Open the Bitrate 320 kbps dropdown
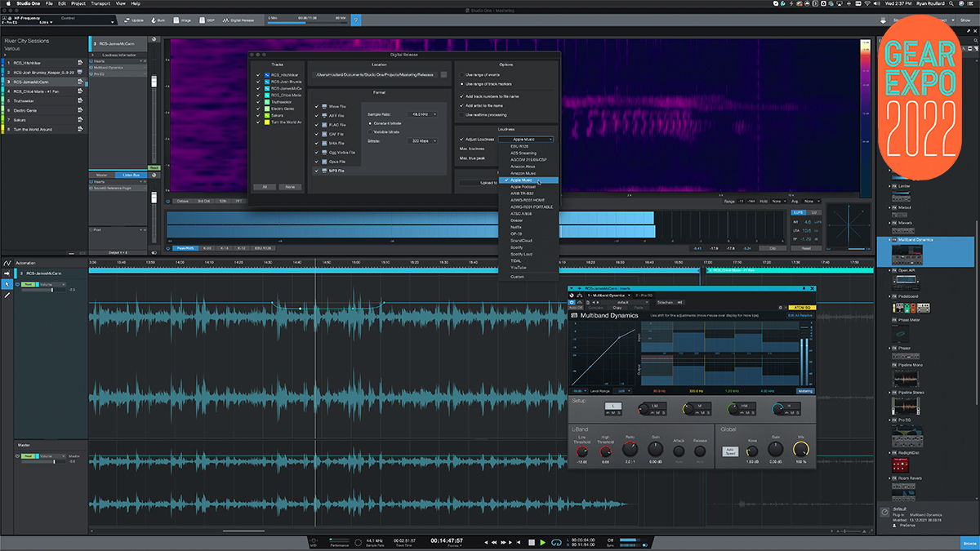 click(x=421, y=140)
